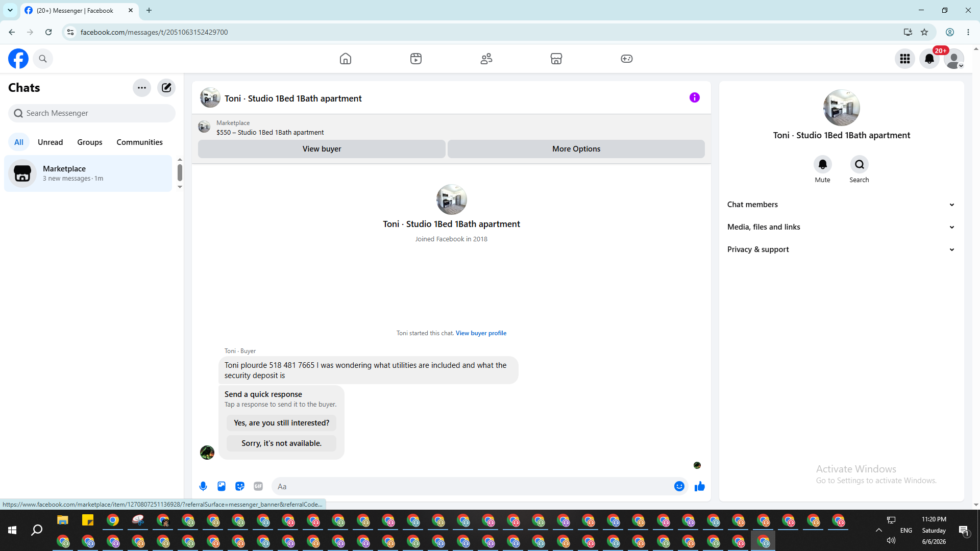Click the large listing photo in info panel
This screenshot has width=980, height=551.
click(x=842, y=108)
